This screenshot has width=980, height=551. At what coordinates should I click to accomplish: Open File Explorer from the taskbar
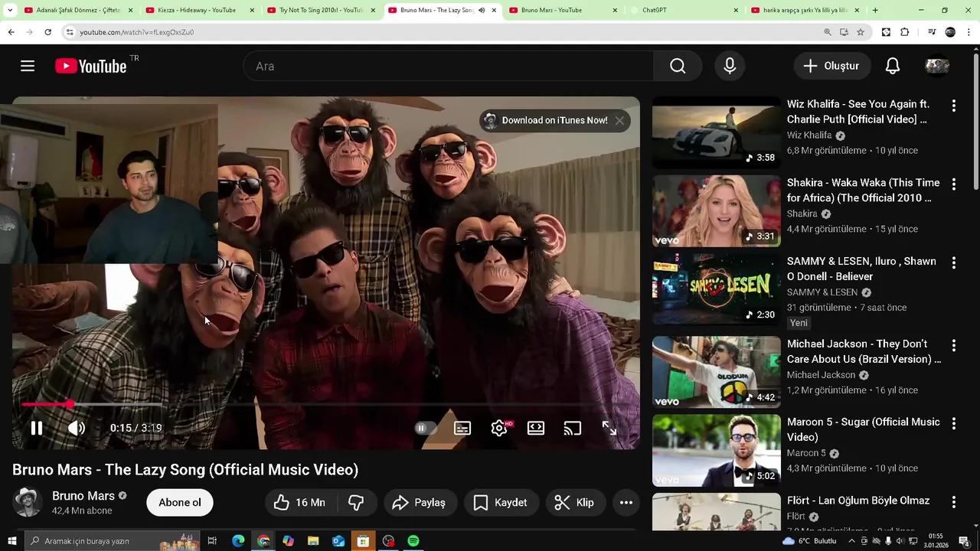click(x=313, y=541)
